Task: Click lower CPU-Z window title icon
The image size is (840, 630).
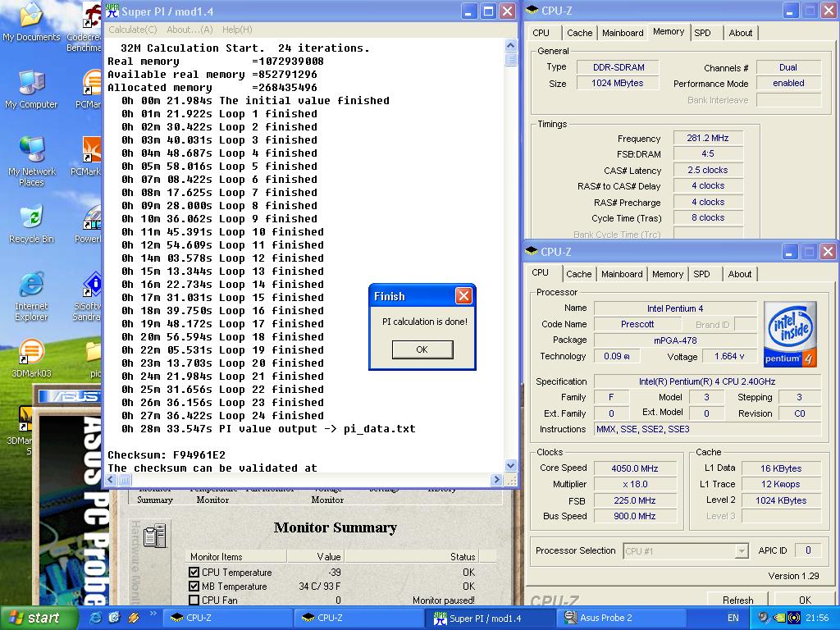Action: coord(532,251)
